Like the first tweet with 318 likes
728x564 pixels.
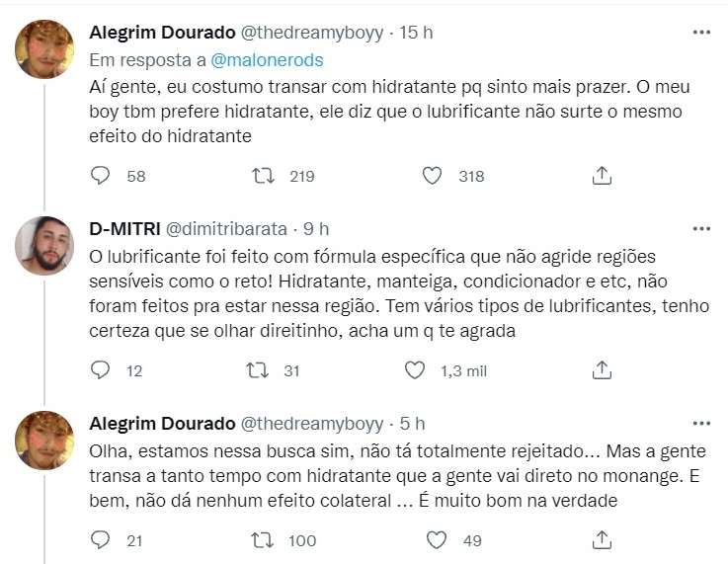click(432, 176)
